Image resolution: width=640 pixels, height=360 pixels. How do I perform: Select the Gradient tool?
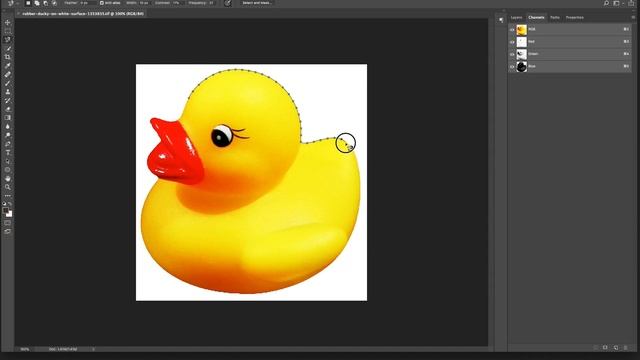click(x=8, y=118)
